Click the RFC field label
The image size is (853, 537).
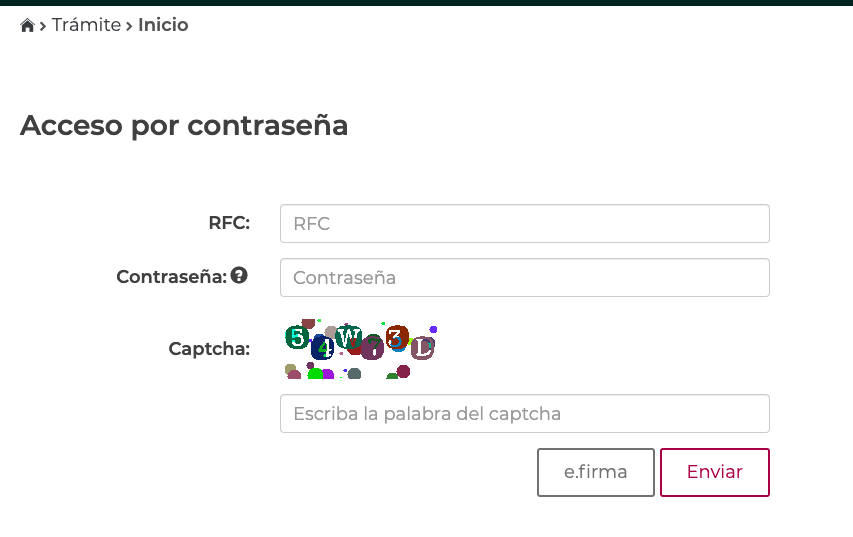pyautogui.click(x=229, y=223)
